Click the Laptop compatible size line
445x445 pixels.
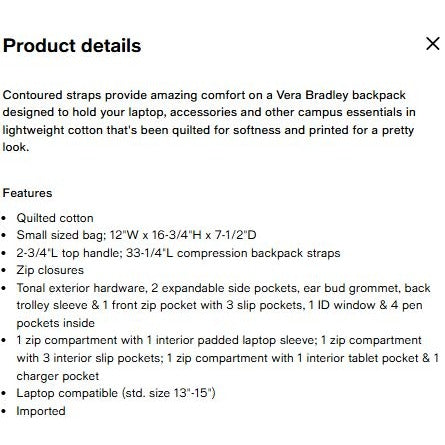(x=116, y=393)
